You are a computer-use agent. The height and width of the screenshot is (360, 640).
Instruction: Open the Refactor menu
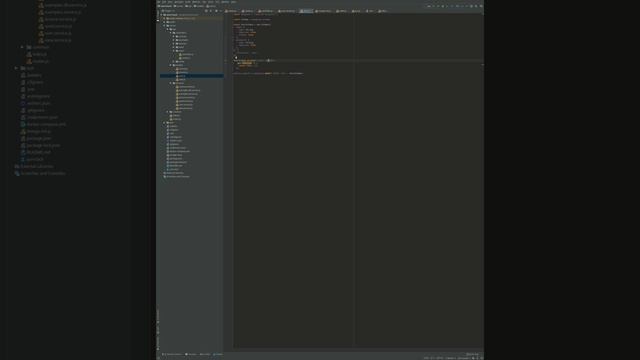196,2
